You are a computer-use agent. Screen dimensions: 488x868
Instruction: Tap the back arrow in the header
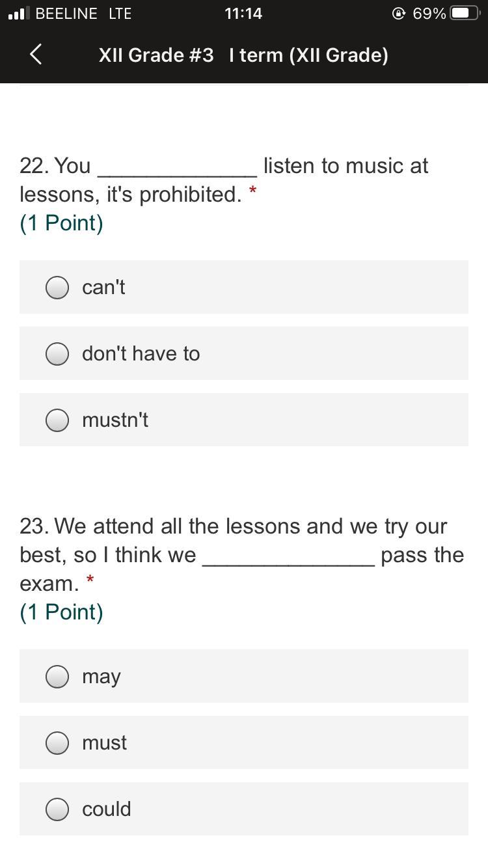36,55
